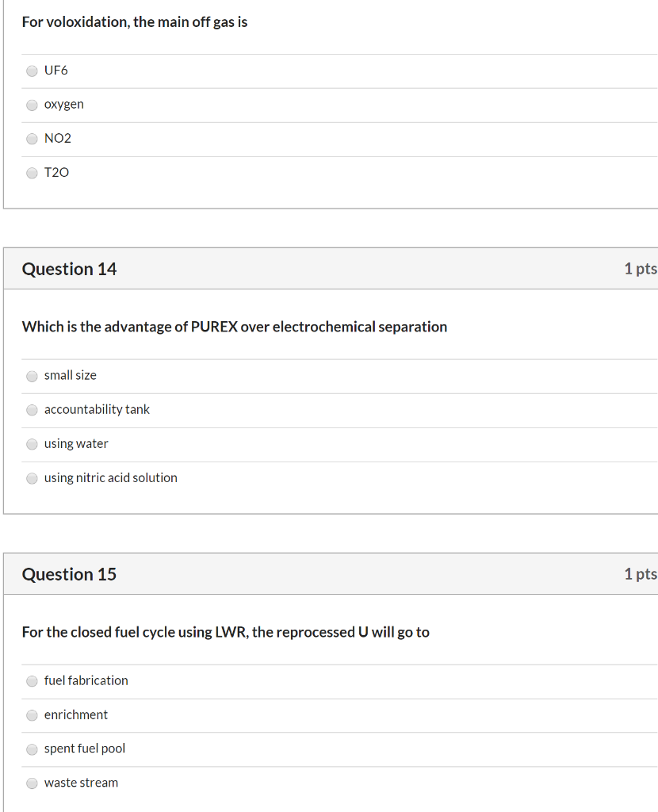This screenshot has height=812, width=658.
Task: Select 'fuel fabrication' for Question 15
Action: pyautogui.click(x=32, y=681)
